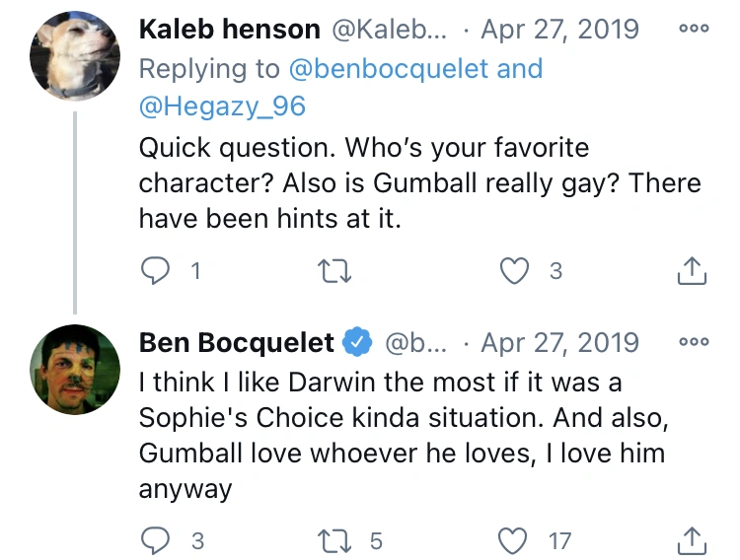Viewport: 740px width, 560px height.
Task: Click Ben Bocquelet's verified badge
Action: [356, 343]
